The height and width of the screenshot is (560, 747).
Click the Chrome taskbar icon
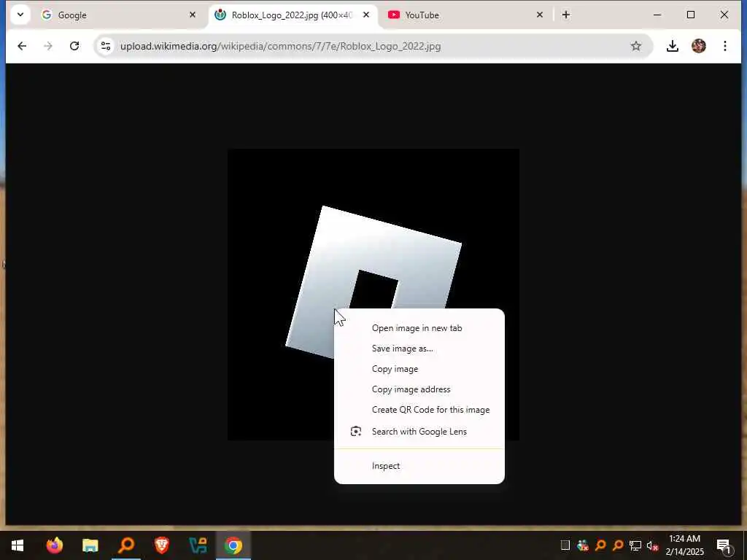[233, 545]
